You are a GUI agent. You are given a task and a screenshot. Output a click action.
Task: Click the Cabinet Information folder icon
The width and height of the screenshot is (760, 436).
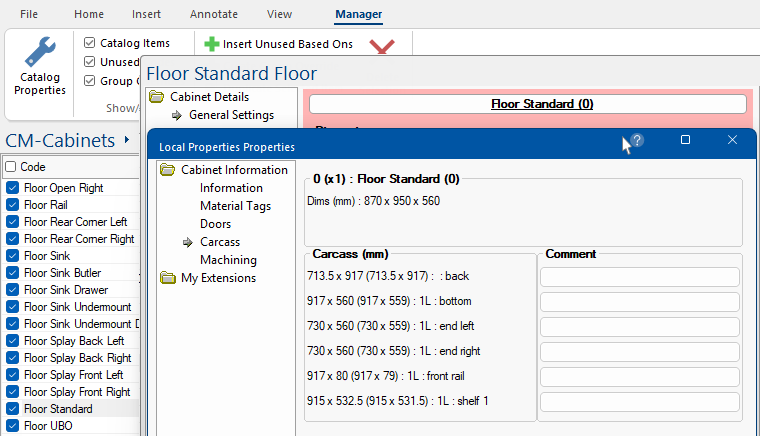tap(167, 170)
